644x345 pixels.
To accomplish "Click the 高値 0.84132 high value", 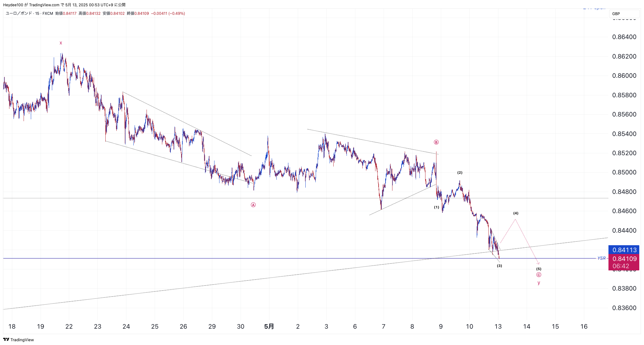I will pyautogui.click(x=90, y=14).
